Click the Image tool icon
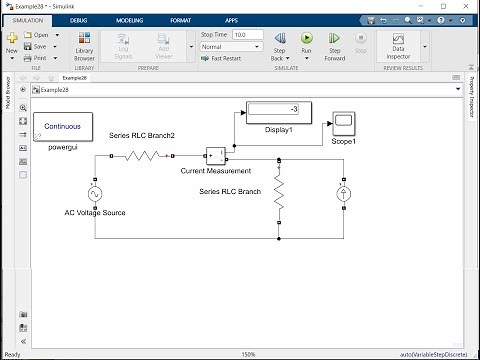This screenshot has height=360, width=480. 23,162
